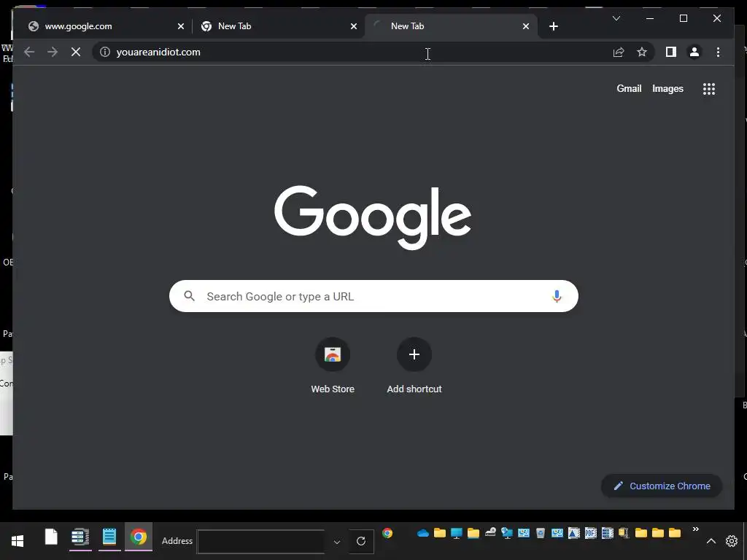The image size is (747, 560).
Task: Click the Google logo
Action: click(373, 217)
